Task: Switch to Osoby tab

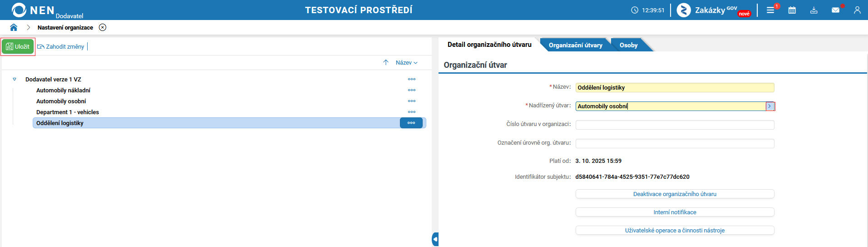Action: pos(628,45)
